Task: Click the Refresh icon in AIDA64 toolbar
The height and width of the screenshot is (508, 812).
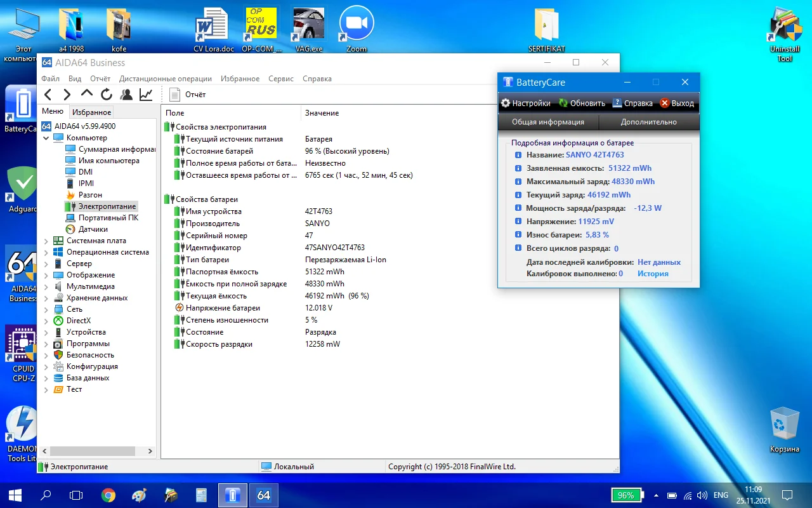Action: coord(107,95)
